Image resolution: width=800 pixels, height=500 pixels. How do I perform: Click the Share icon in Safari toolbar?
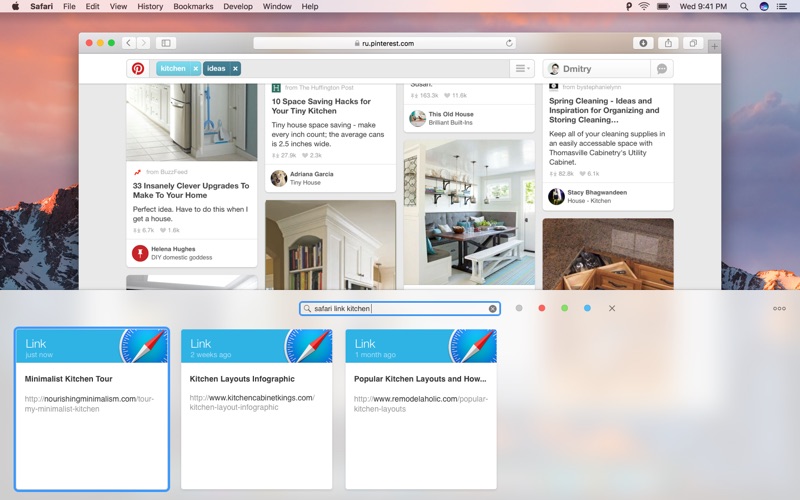tap(667, 43)
